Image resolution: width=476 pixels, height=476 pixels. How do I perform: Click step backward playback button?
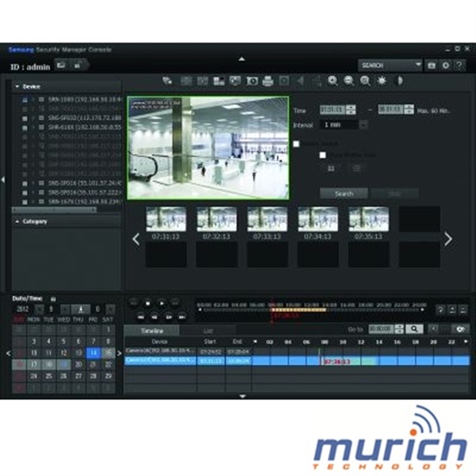click(x=155, y=317)
